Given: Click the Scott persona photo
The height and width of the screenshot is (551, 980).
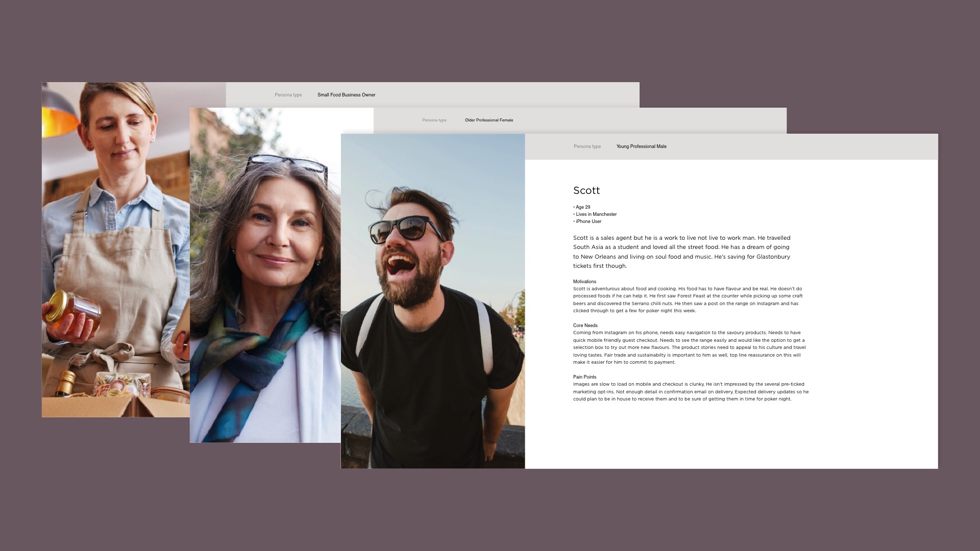Looking at the screenshot, I should point(432,301).
